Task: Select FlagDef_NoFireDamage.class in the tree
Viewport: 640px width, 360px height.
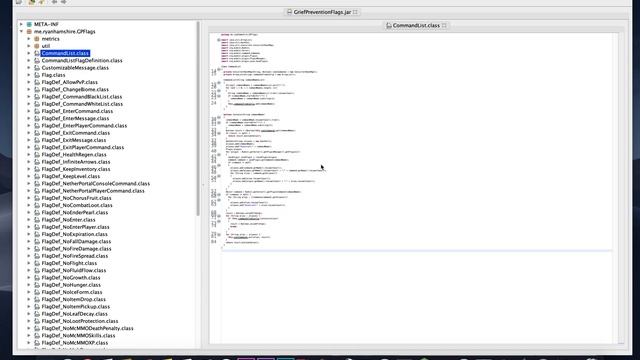Action: pos(76,249)
